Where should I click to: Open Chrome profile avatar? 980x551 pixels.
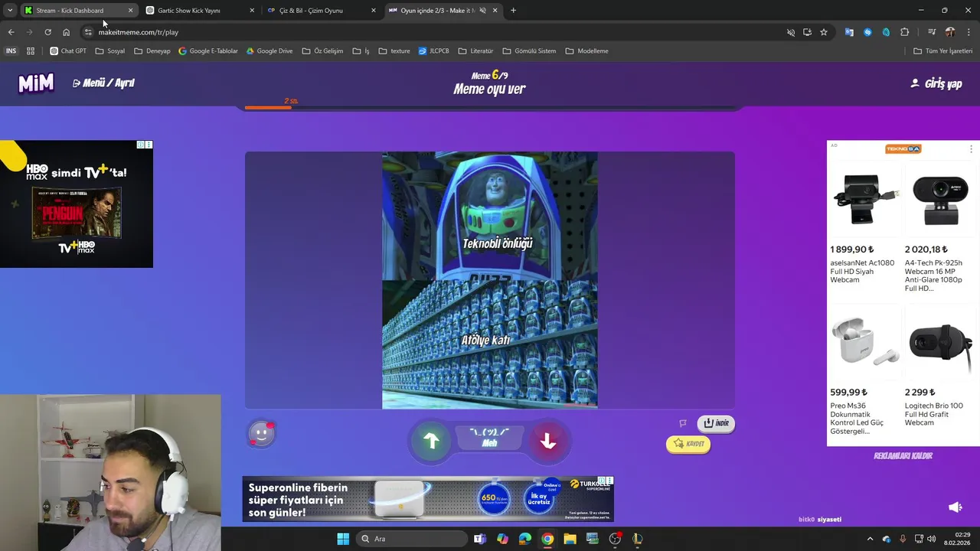tap(950, 32)
